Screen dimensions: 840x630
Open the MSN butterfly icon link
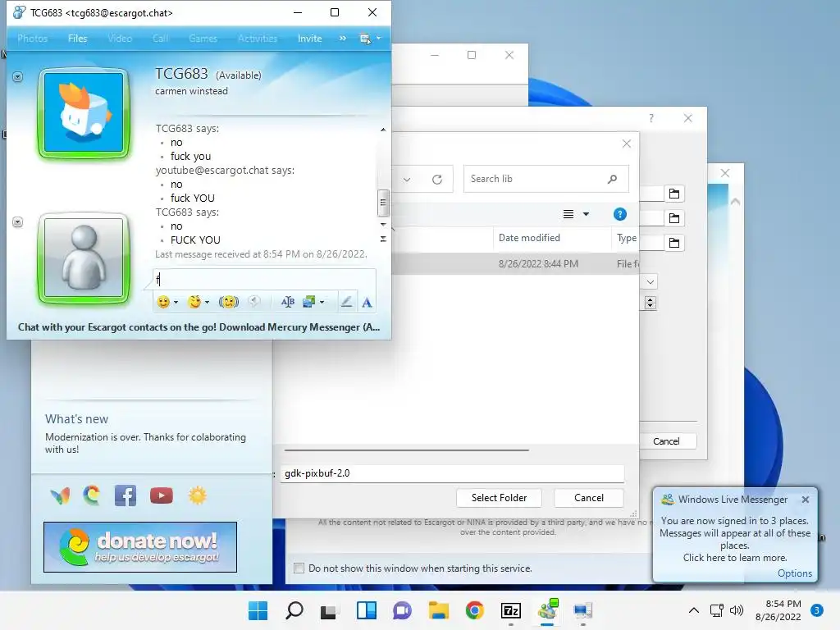60,495
